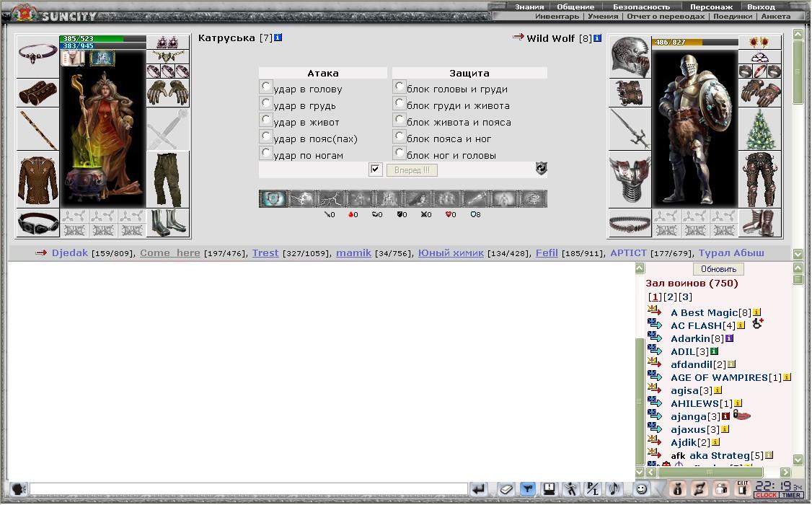
Task: Open the Персонаж menu
Action: click(711, 6)
